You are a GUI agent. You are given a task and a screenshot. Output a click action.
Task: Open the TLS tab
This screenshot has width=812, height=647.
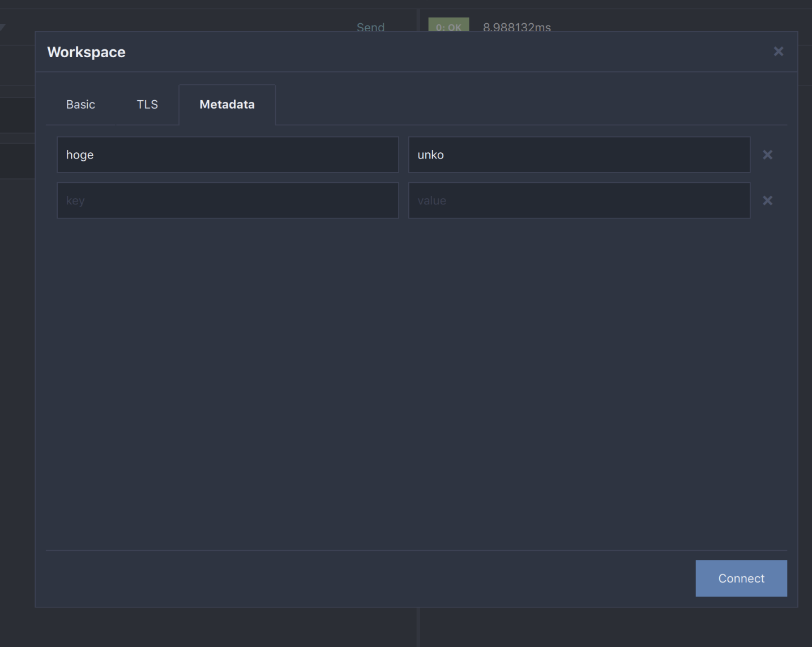pyautogui.click(x=147, y=105)
